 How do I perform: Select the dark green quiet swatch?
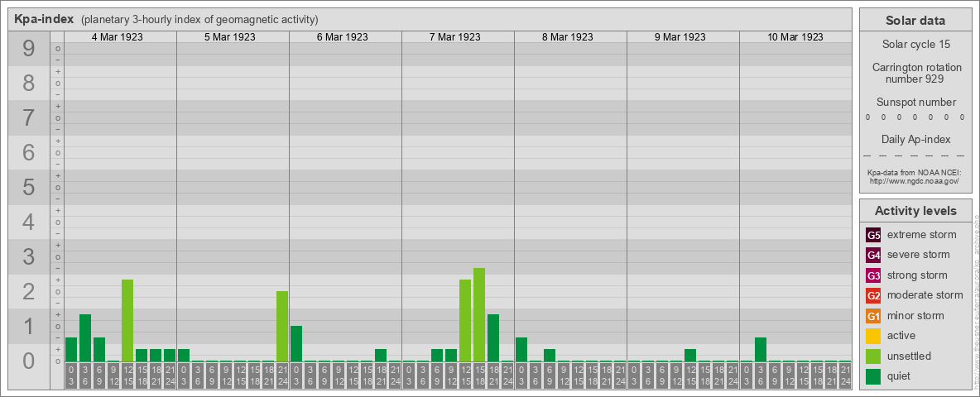[x=873, y=376]
